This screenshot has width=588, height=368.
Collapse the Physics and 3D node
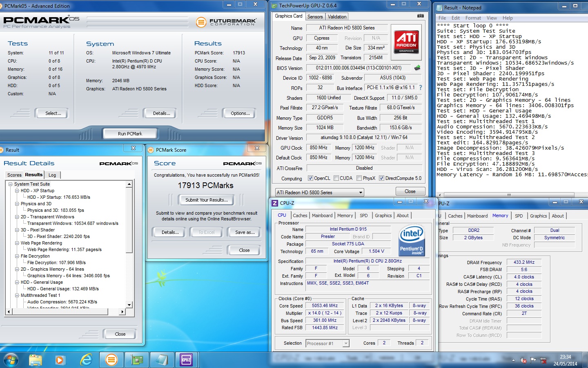coord(17,204)
